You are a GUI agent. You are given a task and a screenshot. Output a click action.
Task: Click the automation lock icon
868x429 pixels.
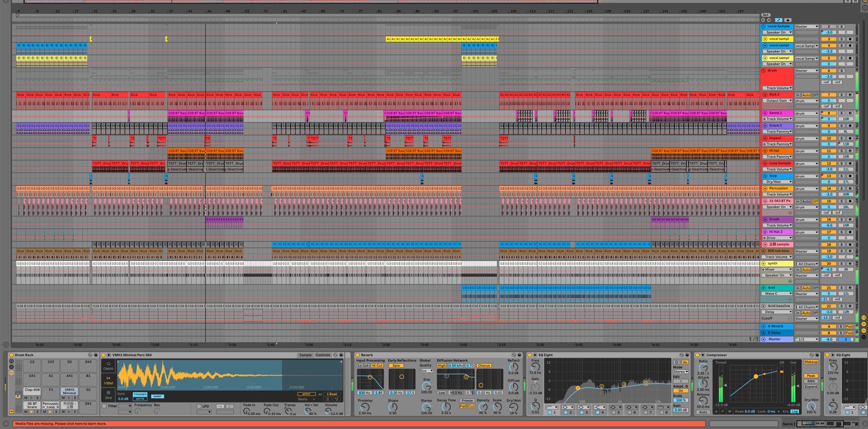[787, 20]
